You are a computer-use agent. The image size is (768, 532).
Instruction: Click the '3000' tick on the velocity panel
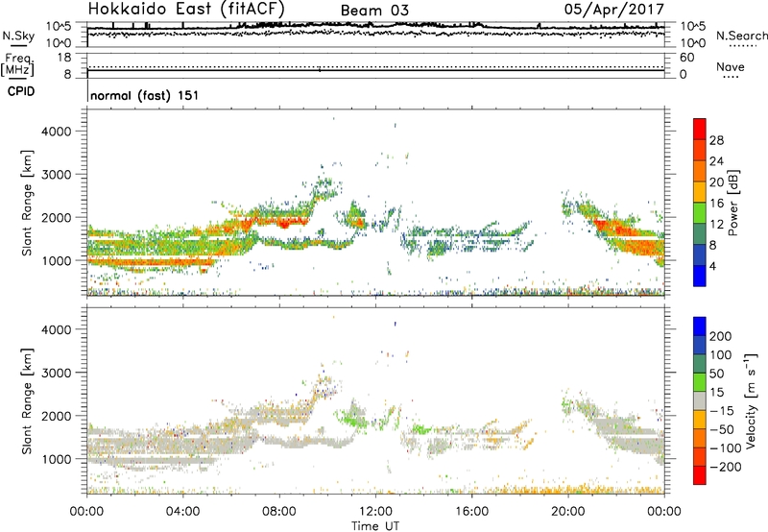pos(57,373)
